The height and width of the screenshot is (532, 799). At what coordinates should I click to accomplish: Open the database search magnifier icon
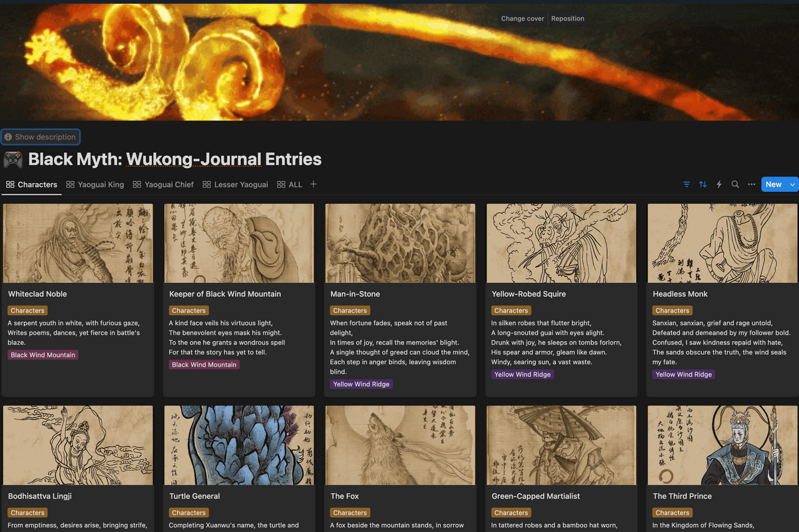pos(735,184)
